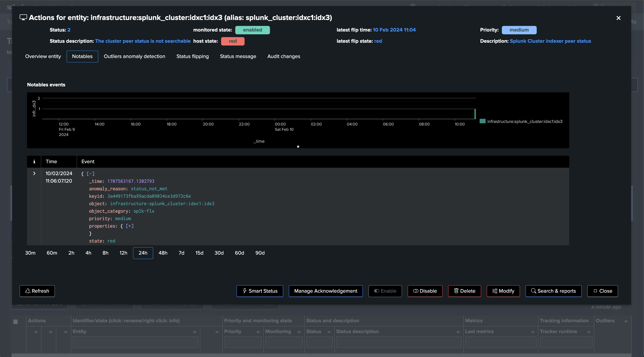644x357 pixels.
Task: Click the bottom Close button
Action: click(603, 291)
